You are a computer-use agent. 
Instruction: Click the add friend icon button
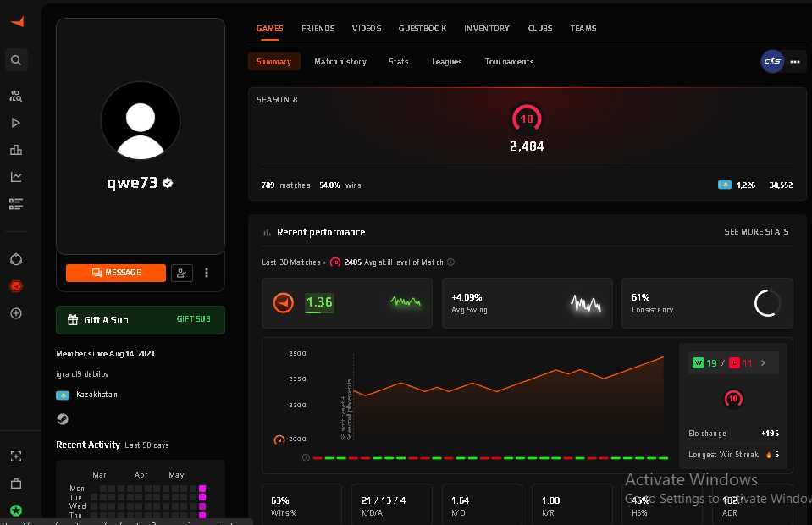click(182, 273)
